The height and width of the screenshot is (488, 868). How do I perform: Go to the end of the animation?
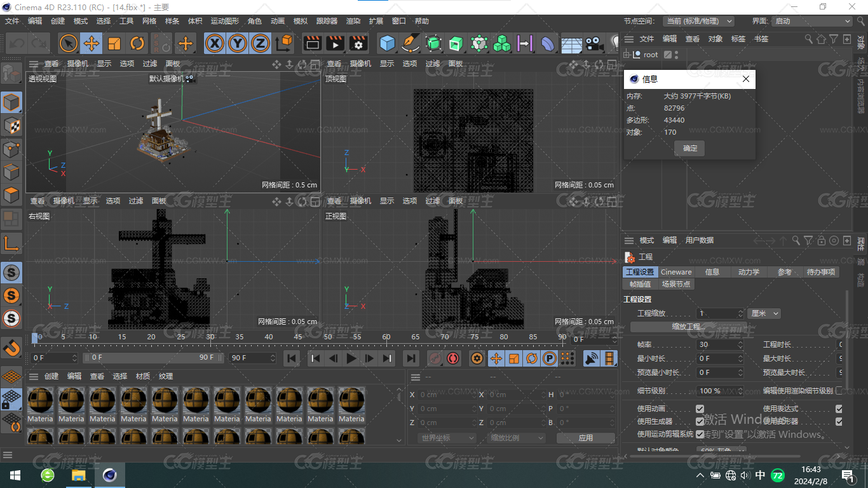tap(411, 358)
